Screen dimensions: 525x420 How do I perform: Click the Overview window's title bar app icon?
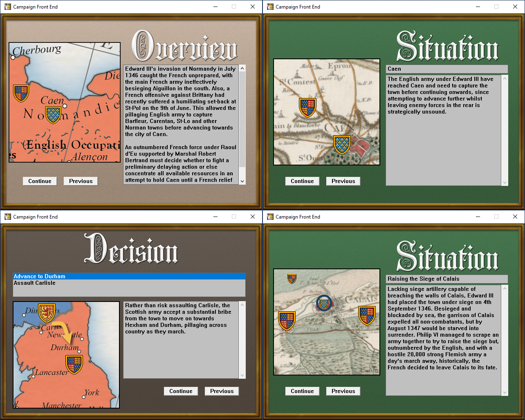(x=8, y=7)
